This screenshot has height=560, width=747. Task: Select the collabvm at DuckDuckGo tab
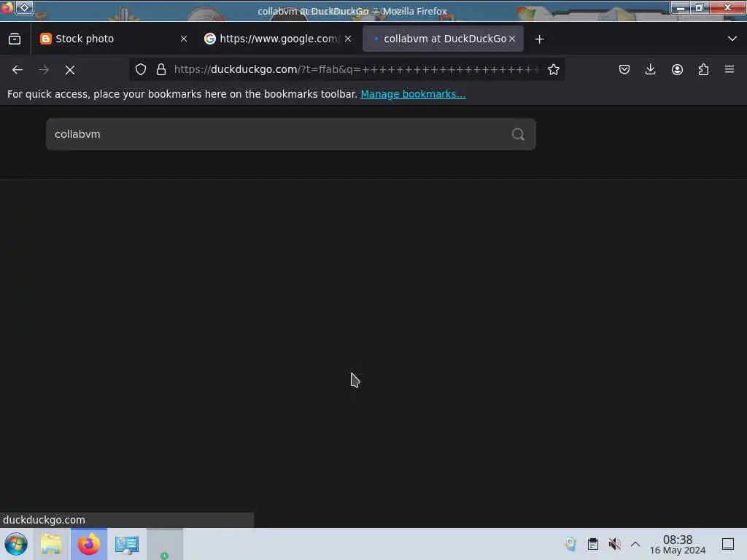[443, 39]
